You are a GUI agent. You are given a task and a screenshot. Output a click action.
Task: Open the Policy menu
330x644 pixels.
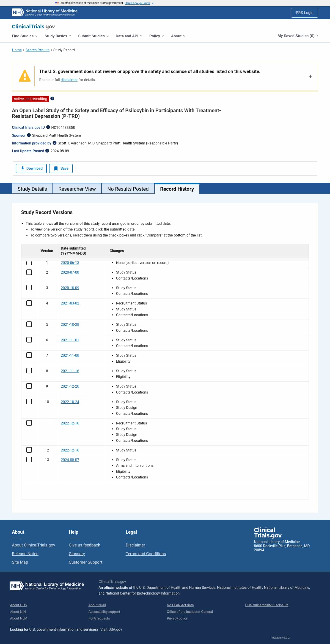[x=156, y=36]
